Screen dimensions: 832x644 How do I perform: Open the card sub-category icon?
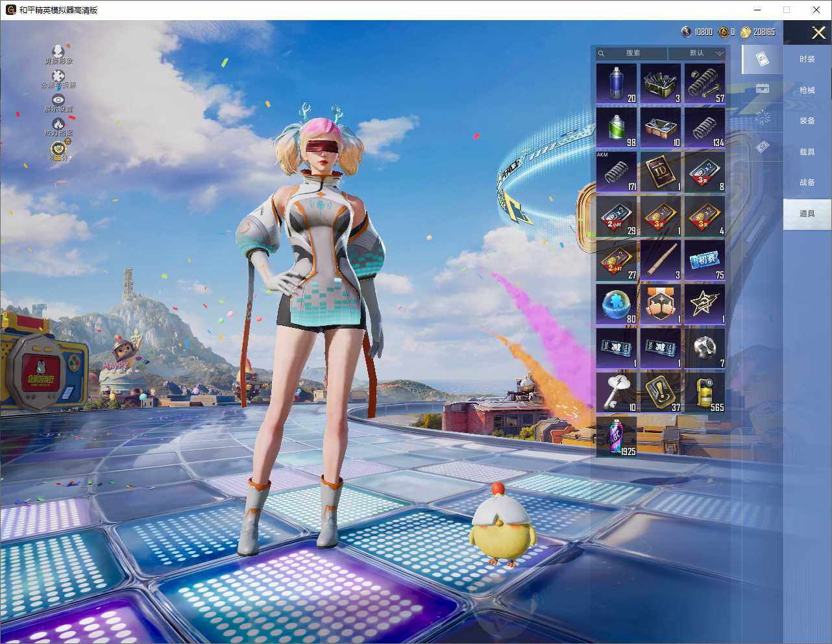[x=762, y=59]
